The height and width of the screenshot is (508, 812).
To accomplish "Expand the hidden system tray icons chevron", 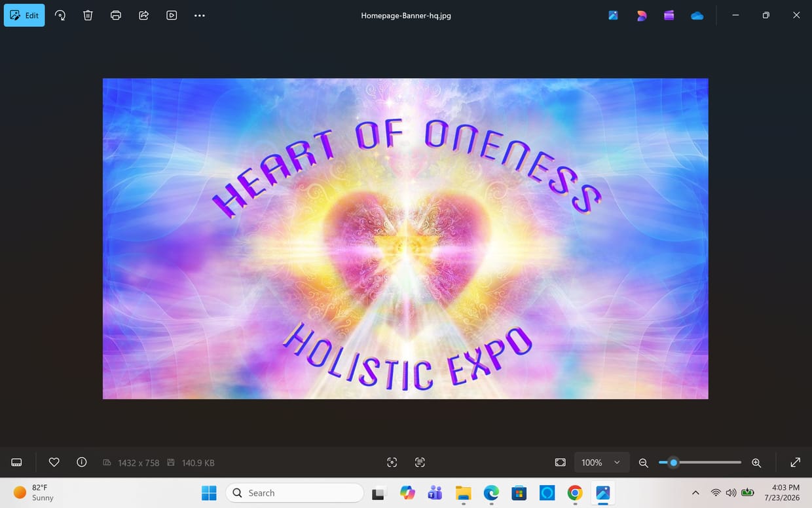I will [x=695, y=493].
